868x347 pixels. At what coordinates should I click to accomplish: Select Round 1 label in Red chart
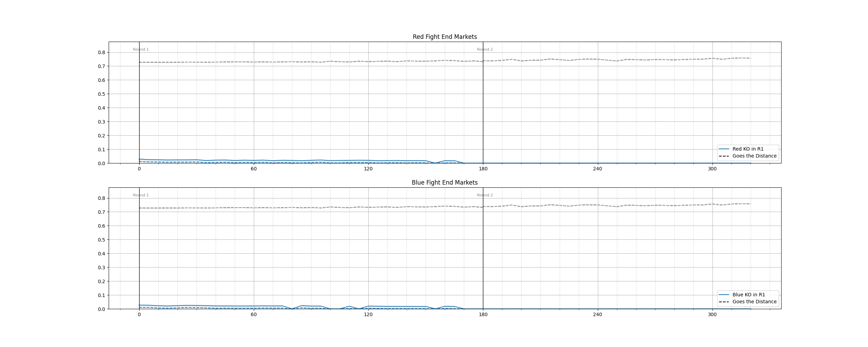[x=141, y=50]
